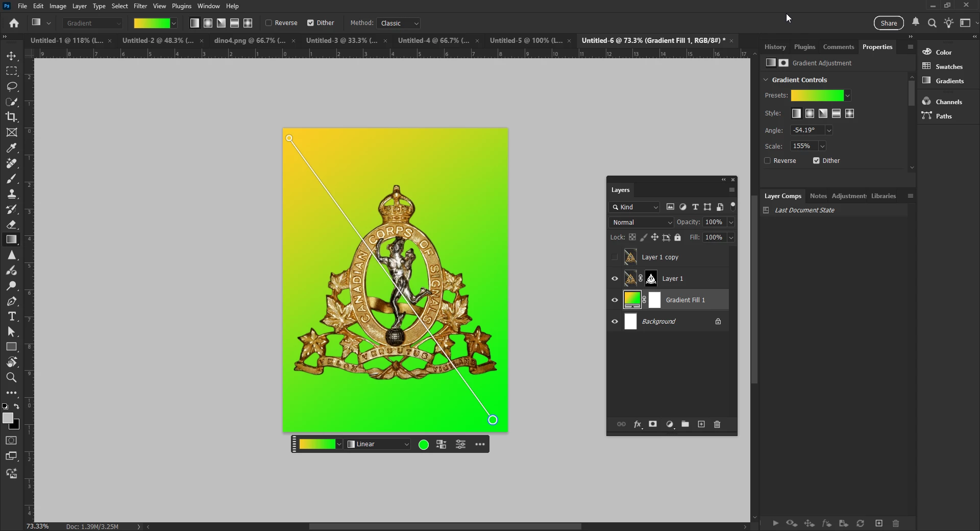Select the Hand tool
Viewport: 980px width, 531px height.
(x=11, y=363)
